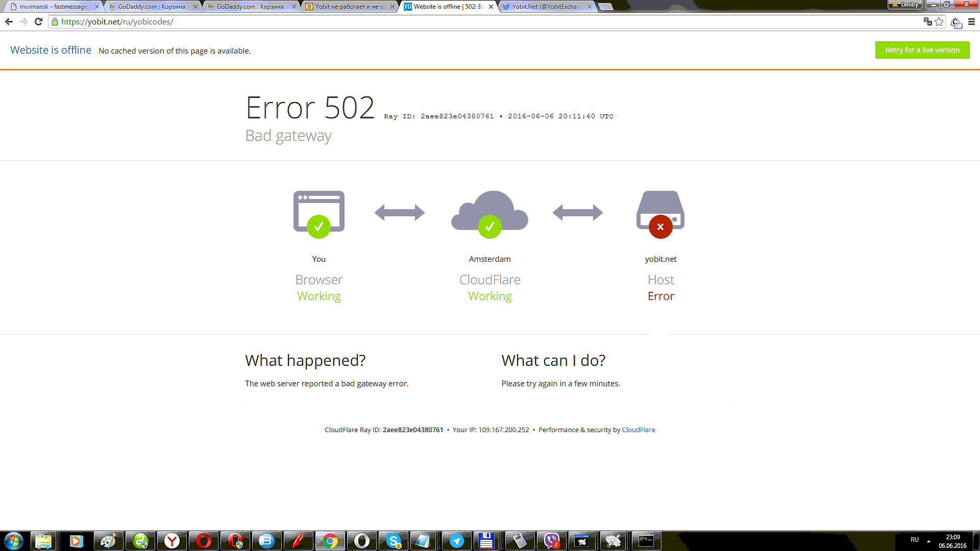Bookmark this page with the star icon
The width and height of the screenshot is (980, 551).
pyautogui.click(x=939, y=21)
